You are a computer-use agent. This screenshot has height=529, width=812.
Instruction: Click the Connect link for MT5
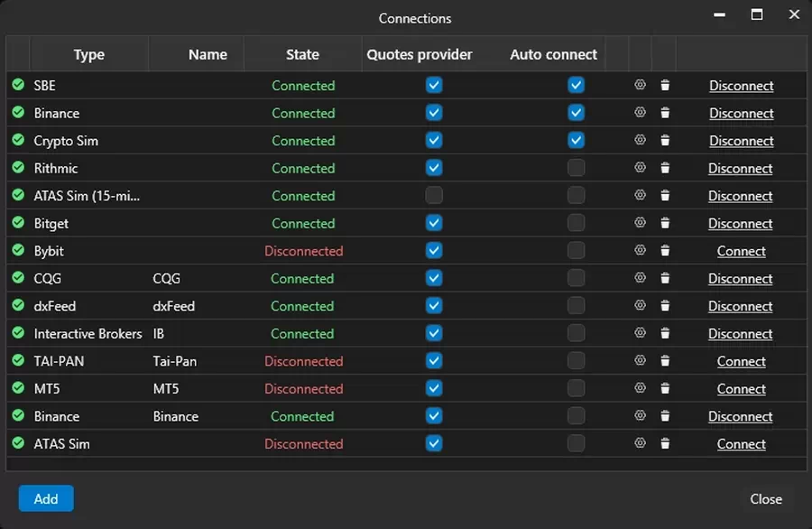(x=741, y=388)
